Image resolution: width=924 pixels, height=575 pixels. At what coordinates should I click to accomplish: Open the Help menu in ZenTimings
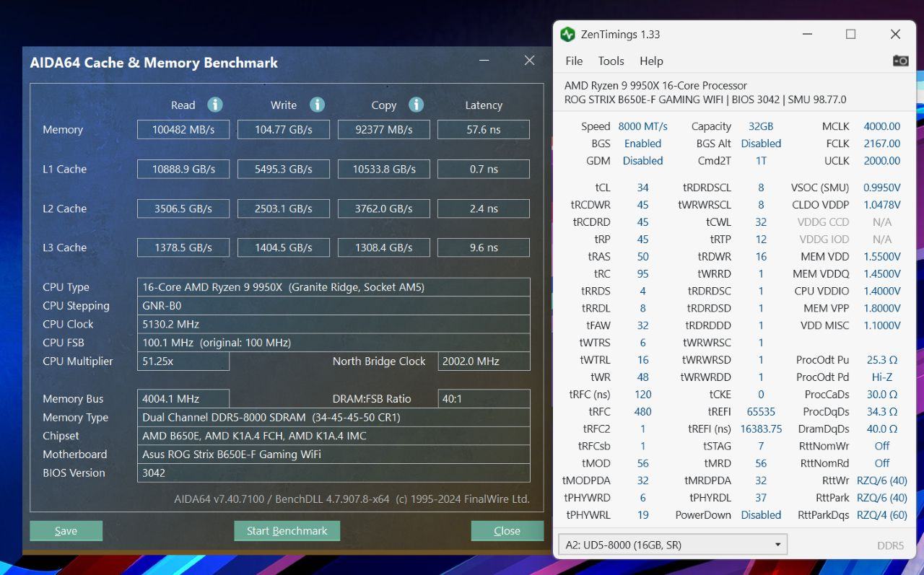point(651,61)
